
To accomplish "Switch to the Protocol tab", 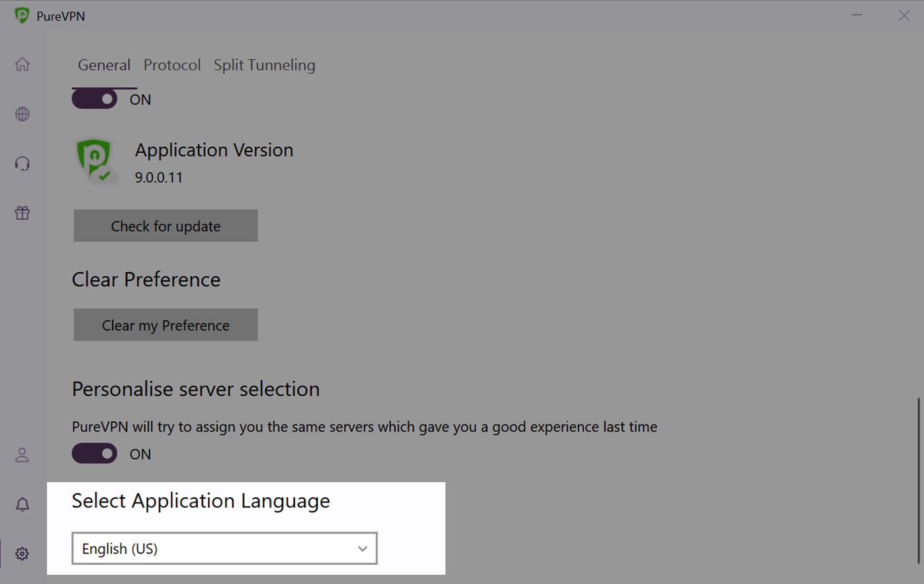I will coord(172,65).
